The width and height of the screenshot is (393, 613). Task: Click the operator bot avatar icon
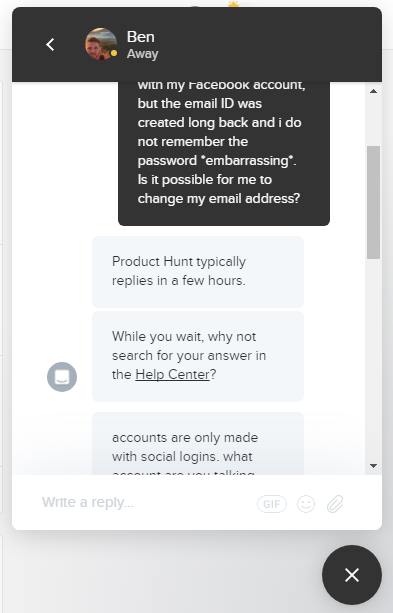point(62,377)
